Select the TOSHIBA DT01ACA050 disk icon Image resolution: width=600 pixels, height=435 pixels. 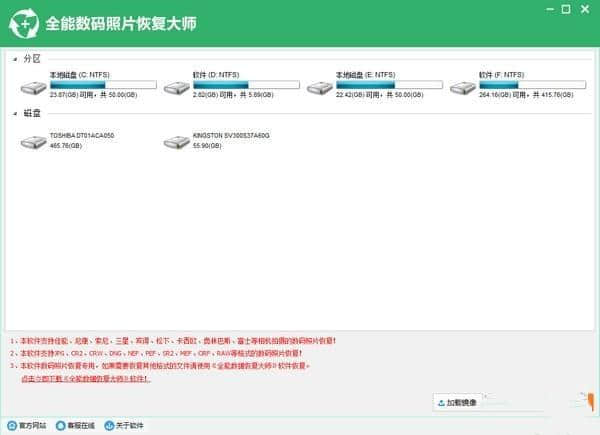click(x=33, y=145)
